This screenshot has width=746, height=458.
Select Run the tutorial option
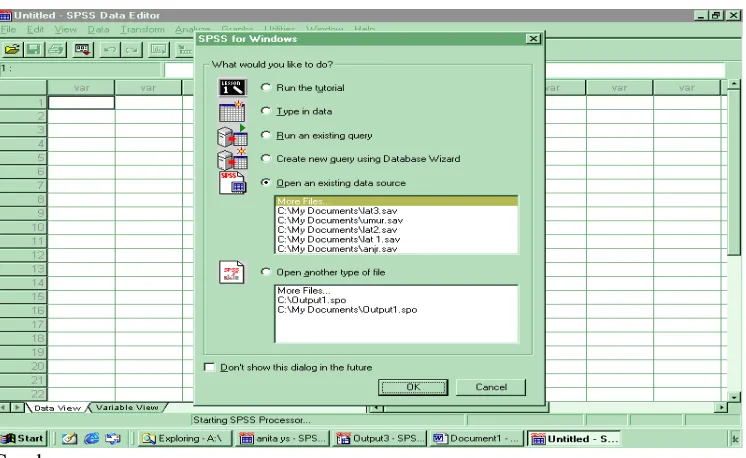coord(266,87)
